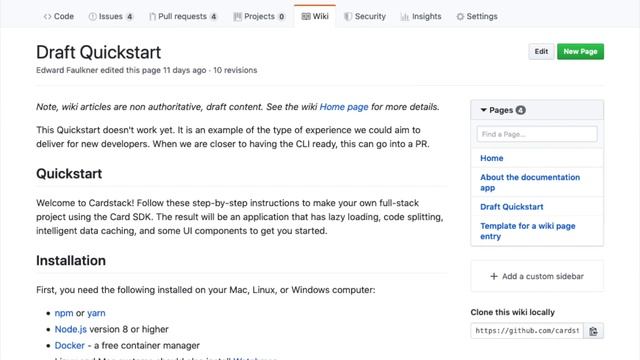
Task: Click the Insights graph icon
Action: click(404, 17)
